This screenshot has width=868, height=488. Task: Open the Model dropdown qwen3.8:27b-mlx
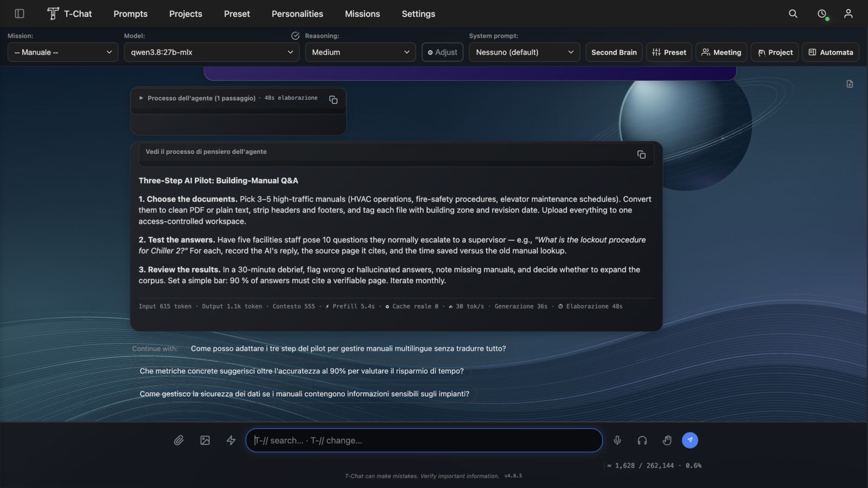pos(212,52)
